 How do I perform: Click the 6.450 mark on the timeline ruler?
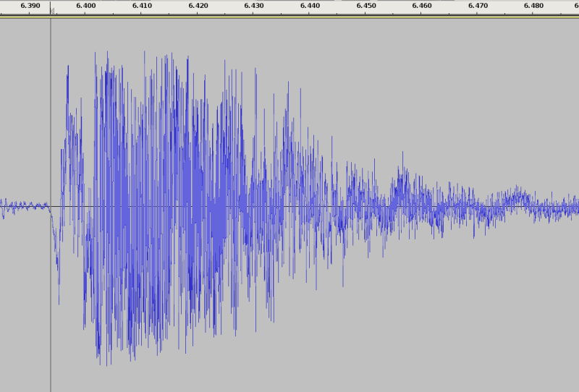(x=365, y=6)
